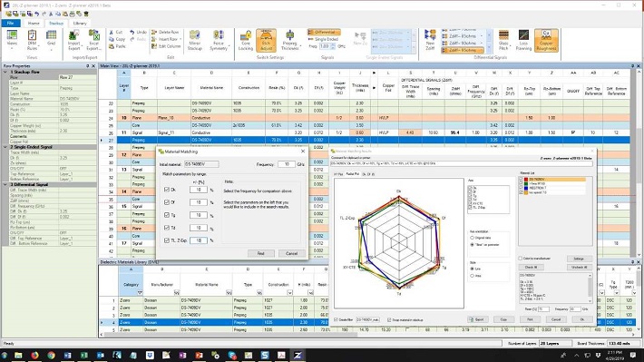Toggle the Etch Adjust switch setting

tap(266, 40)
